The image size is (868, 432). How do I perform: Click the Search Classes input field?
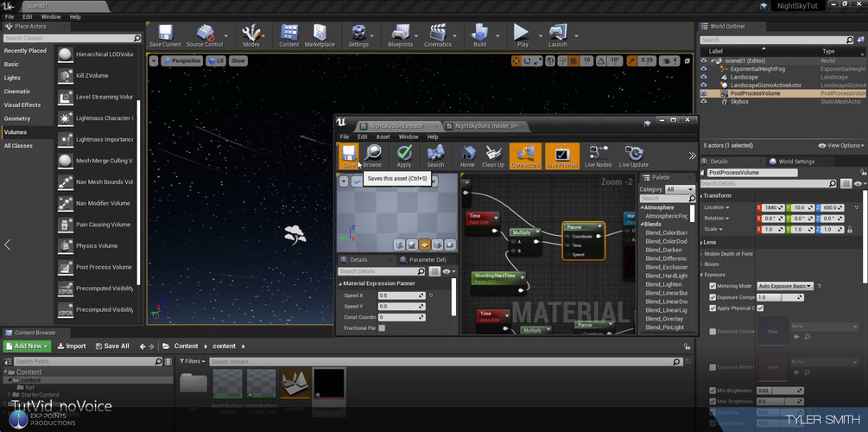[72, 38]
